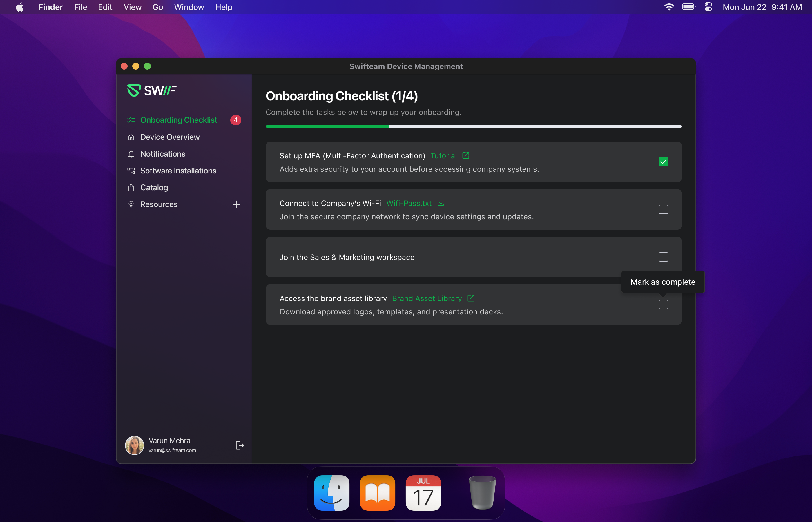Click the Brand Asset Library external icon

pyautogui.click(x=471, y=298)
